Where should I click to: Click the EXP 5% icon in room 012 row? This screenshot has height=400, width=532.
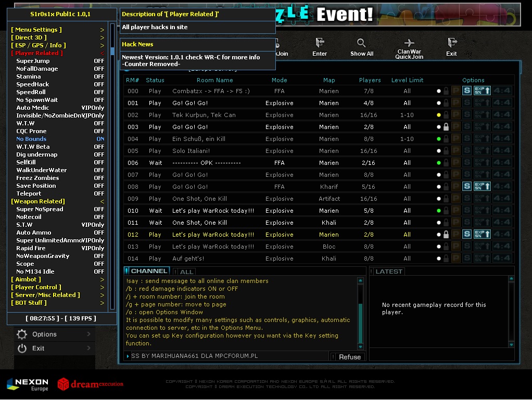point(482,234)
